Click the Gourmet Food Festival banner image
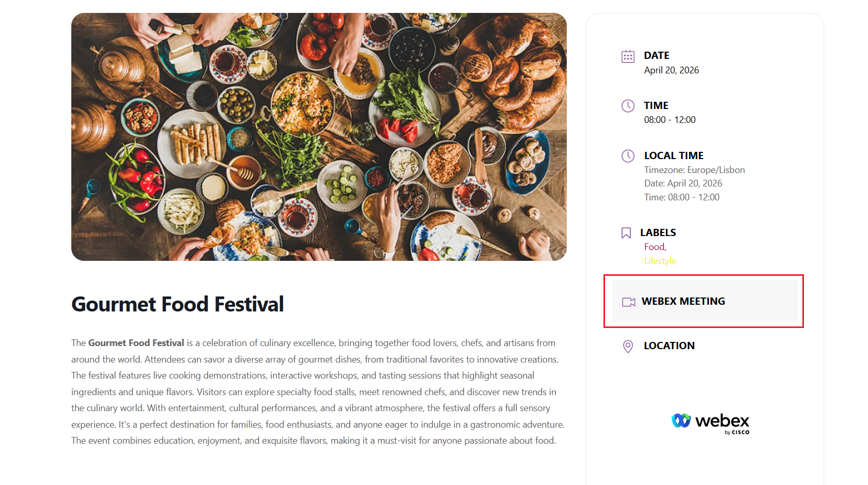The width and height of the screenshot is (868, 485). (319, 137)
